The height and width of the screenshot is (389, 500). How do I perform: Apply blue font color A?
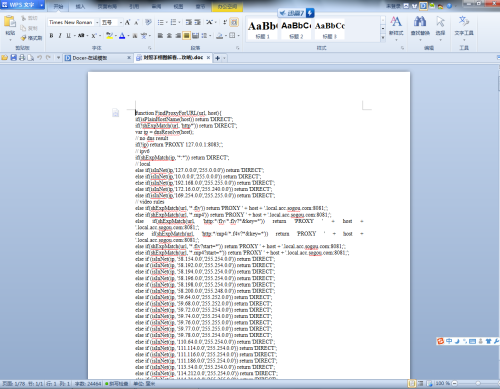pyautogui.click(x=122, y=35)
